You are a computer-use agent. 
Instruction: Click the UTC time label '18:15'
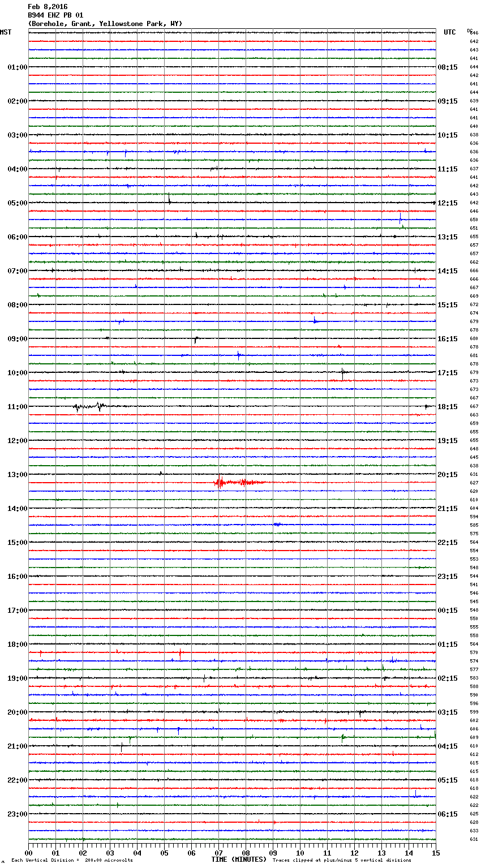pyautogui.click(x=448, y=407)
